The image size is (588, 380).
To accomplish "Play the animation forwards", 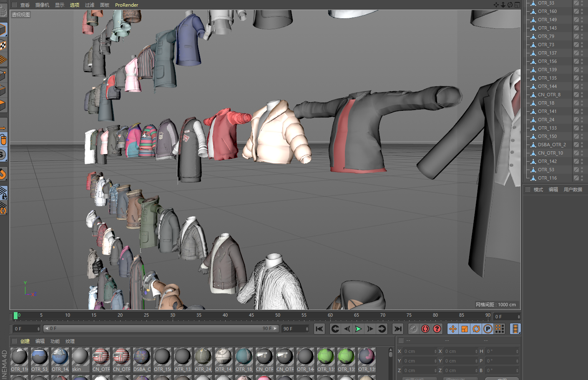I will [x=358, y=329].
